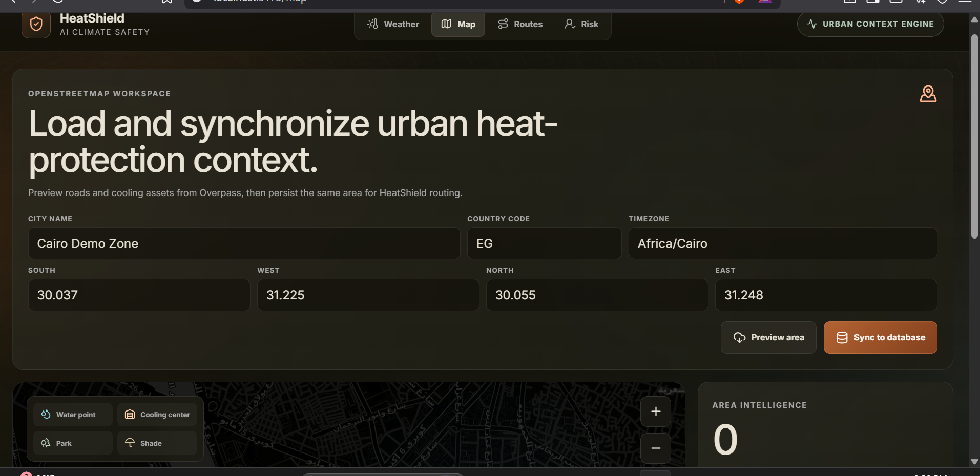The image size is (980, 476).
Task: Click the "AREA INTELLIGENCE" heading
Action: [x=759, y=405]
